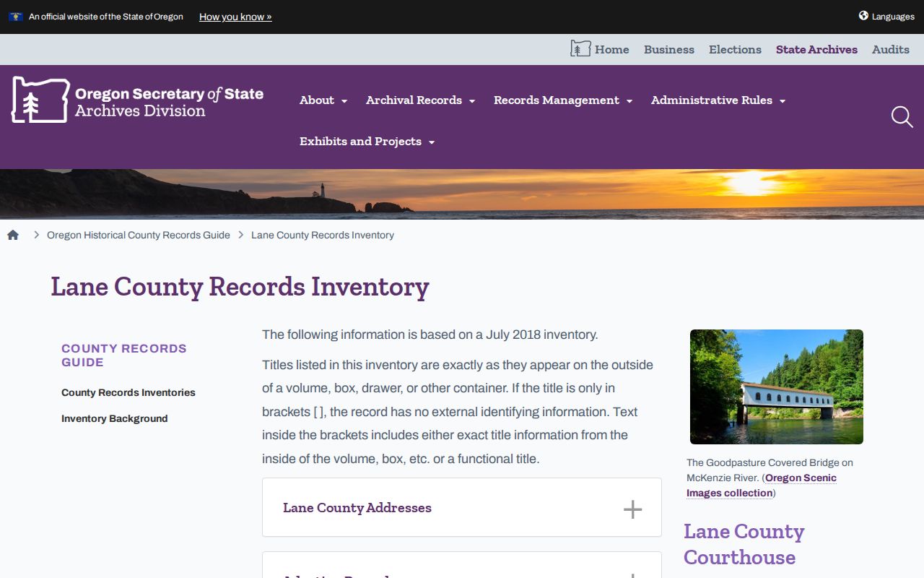Go to the Audits tab
This screenshot has height=578, width=924.
click(891, 50)
